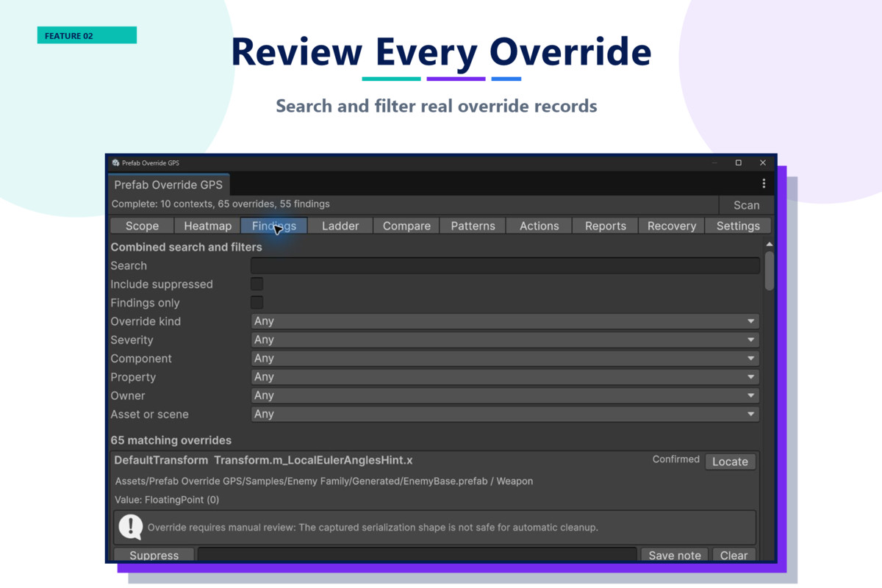The width and height of the screenshot is (882, 588).
Task: Click the scrollbar up arrow
Action: [769, 244]
